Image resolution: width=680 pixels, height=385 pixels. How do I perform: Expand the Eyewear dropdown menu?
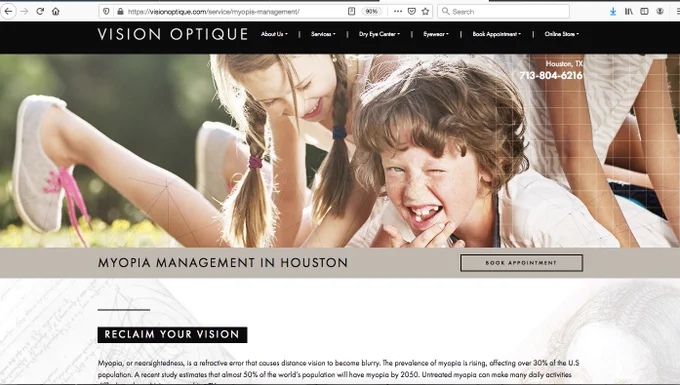click(x=436, y=34)
